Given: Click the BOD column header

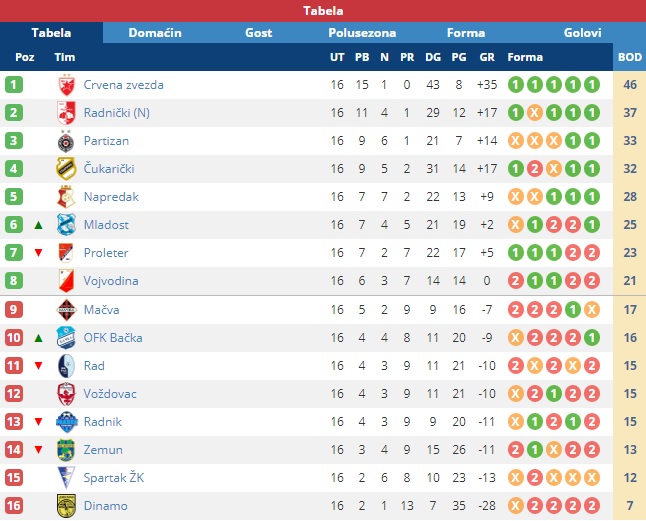Looking at the screenshot, I should (x=630, y=57).
